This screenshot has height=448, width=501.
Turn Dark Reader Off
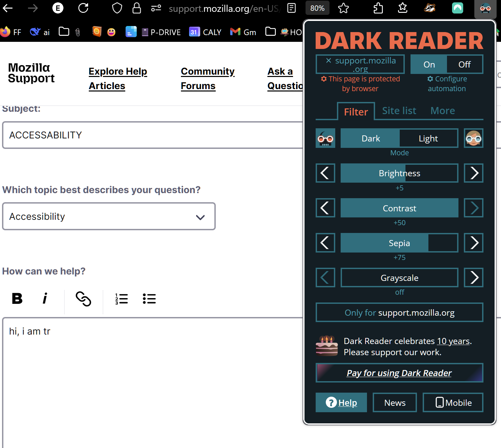click(465, 64)
